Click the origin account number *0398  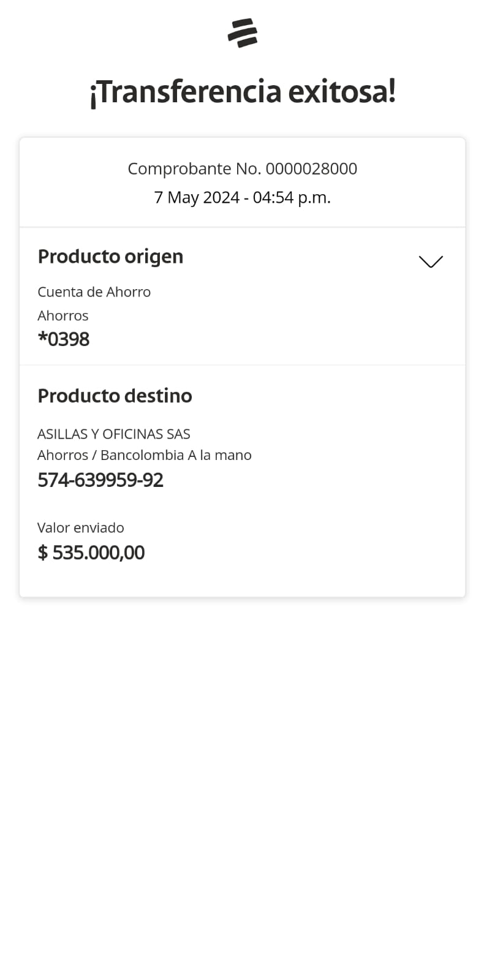[64, 339]
